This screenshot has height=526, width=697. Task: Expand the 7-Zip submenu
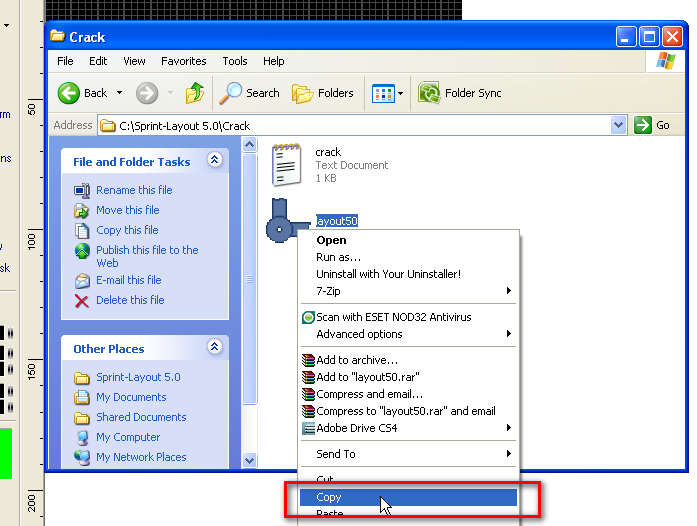pyautogui.click(x=509, y=291)
